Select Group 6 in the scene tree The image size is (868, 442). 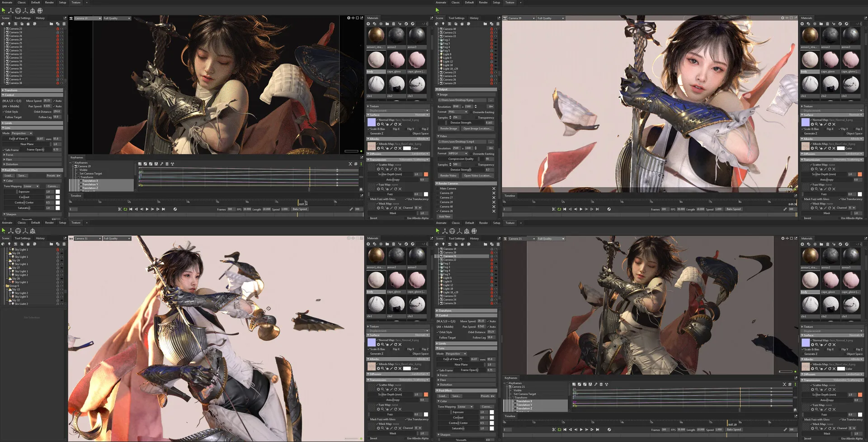(14, 286)
